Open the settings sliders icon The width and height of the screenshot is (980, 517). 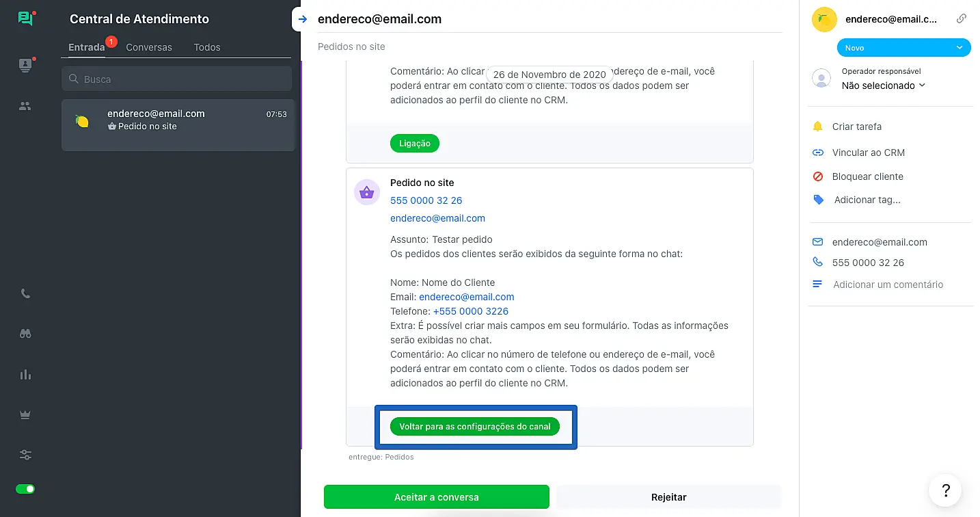25,455
